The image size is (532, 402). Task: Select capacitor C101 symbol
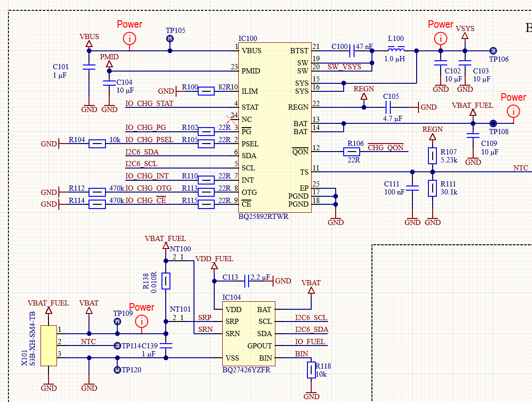pyautogui.click(x=89, y=67)
